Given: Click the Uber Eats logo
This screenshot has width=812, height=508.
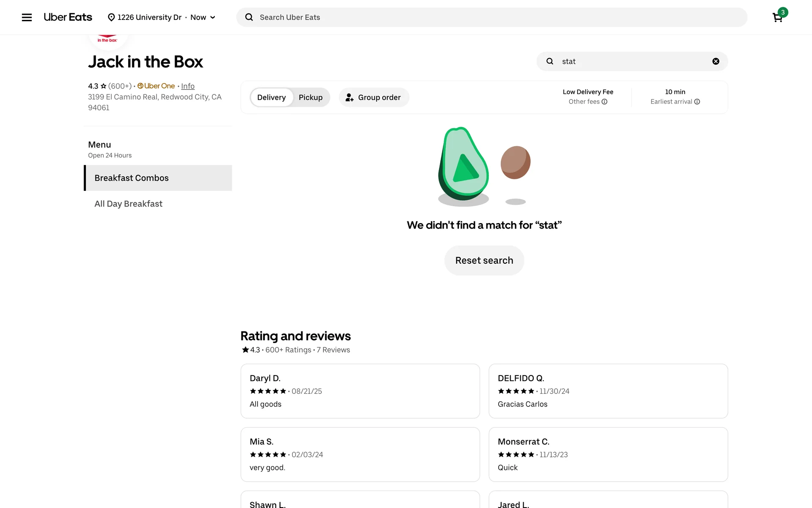Looking at the screenshot, I should coord(68,17).
